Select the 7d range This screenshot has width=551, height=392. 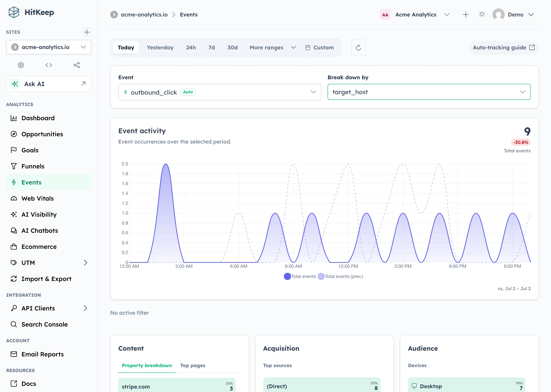[x=212, y=47]
